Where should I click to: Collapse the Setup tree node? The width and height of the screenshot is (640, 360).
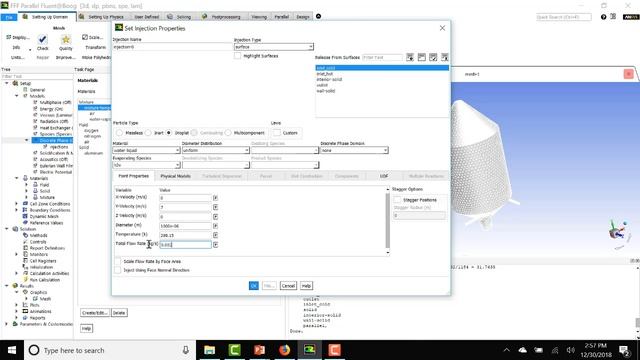coord(7,83)
